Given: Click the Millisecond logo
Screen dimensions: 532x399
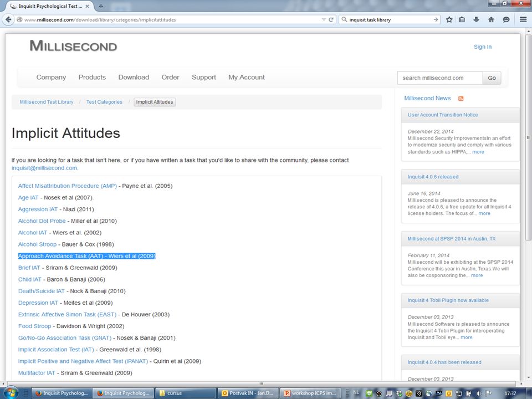Looking at the screenshot, I should 73,46.
